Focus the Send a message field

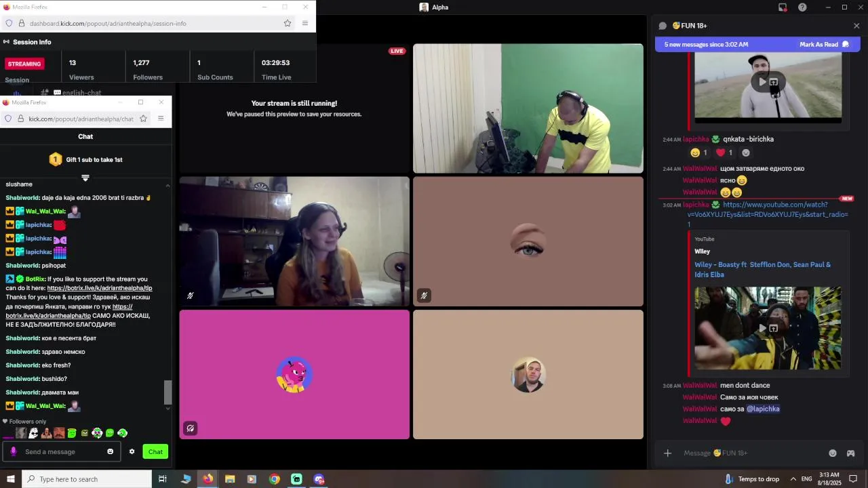click(62, 451)
